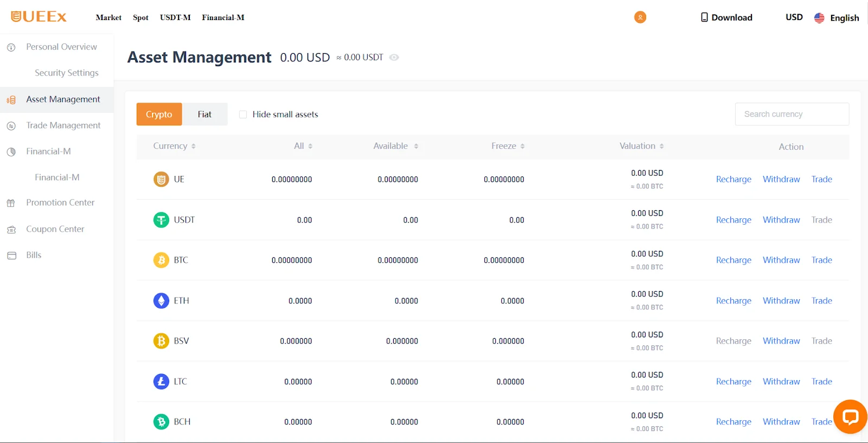Image resolution: width=868 pixels, height=443 pixels.
Task: Click Withdraw for UE
Action: [781, 179]
